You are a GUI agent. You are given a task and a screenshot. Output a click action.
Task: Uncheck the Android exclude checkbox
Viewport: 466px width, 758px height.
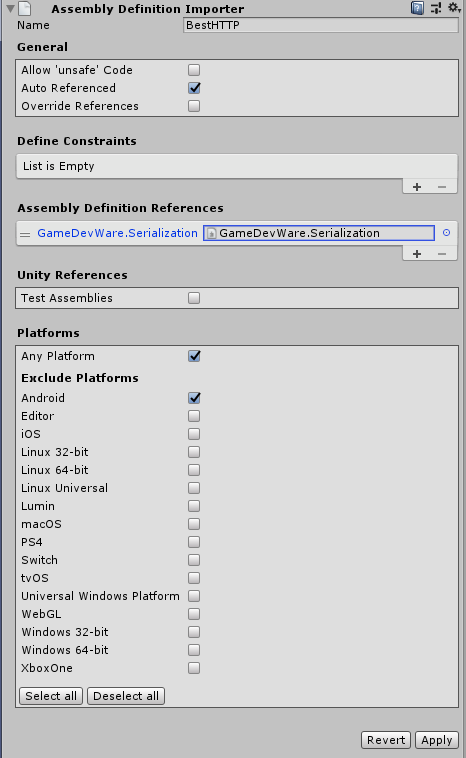(194, 398)
